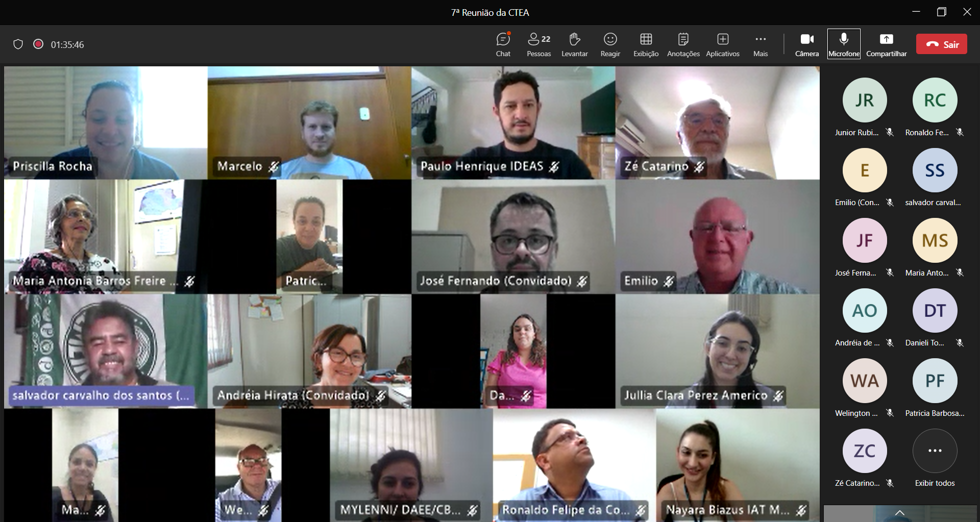Select José Fernando (Convidado) video tile
The image size is (980, 522).
coord(513,237)
